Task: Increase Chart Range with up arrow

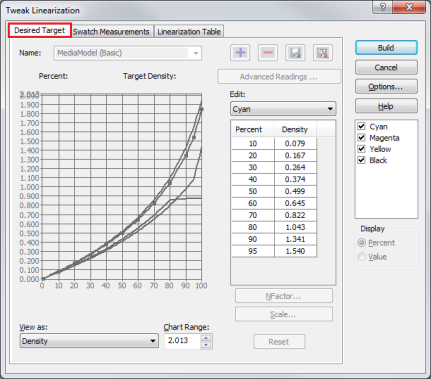Action: 206,338
